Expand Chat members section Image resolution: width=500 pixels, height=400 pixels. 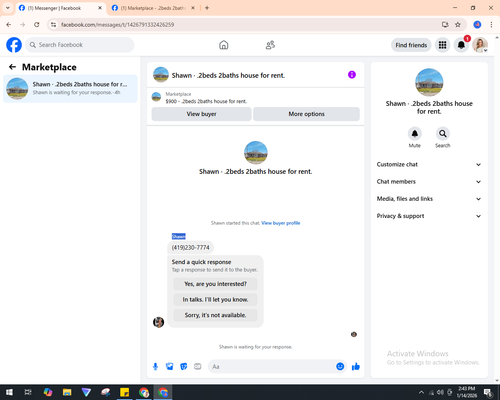click(x=429, y=182)
